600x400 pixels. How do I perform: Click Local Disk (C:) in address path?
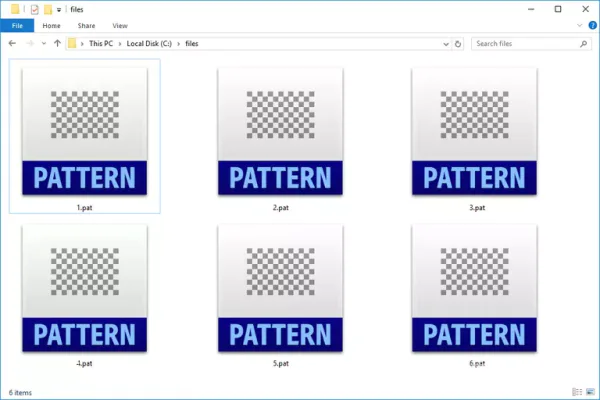coord(149,44)
